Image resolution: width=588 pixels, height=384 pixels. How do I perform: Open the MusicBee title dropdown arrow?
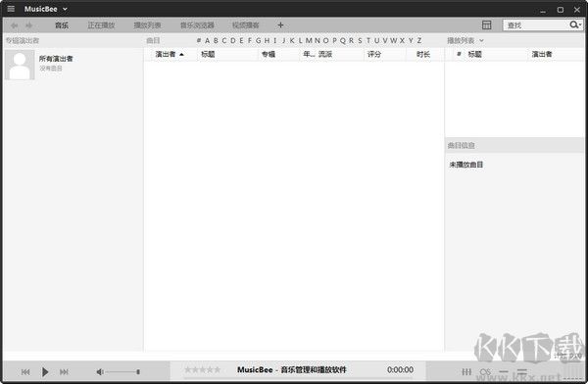click(x=65, y=9)
